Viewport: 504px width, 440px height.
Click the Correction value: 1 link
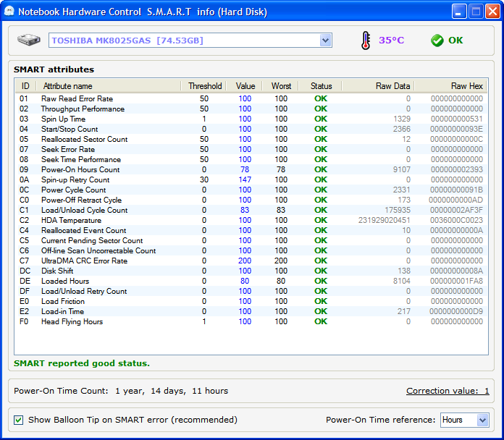tap(448, 391)
